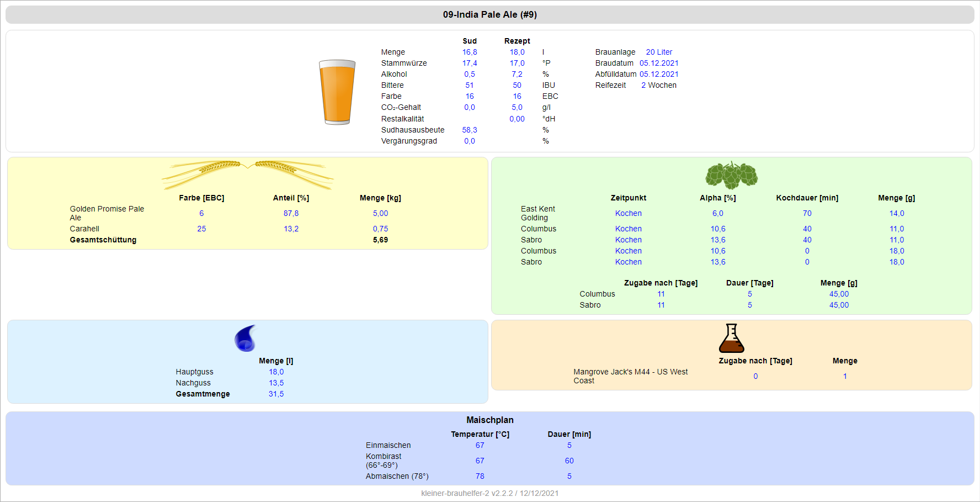Click the Sudhausausbeute value 58,3
This screenshot has width=980, height=502.
point(470,130)
